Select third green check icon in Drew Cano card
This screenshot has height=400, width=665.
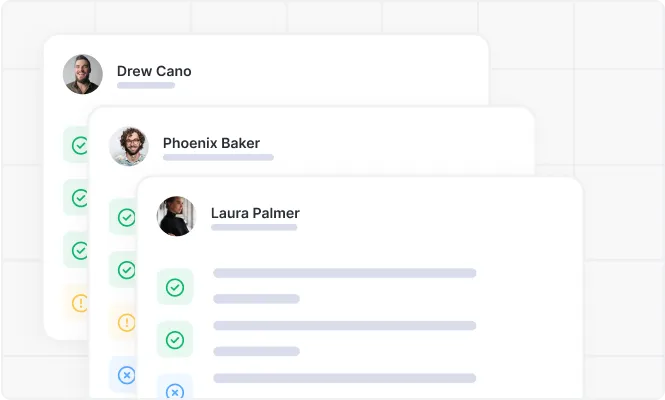[x=79, y=250]
